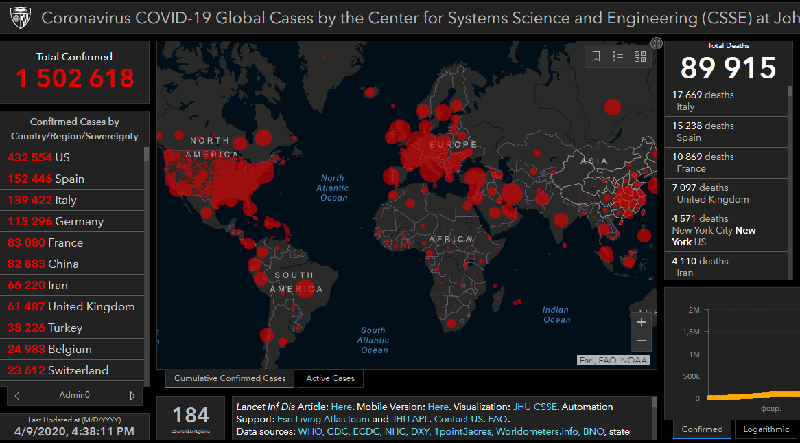Open the CDC data source link
The height and width of the screenshot is (443, 800).
click(337, 431)
